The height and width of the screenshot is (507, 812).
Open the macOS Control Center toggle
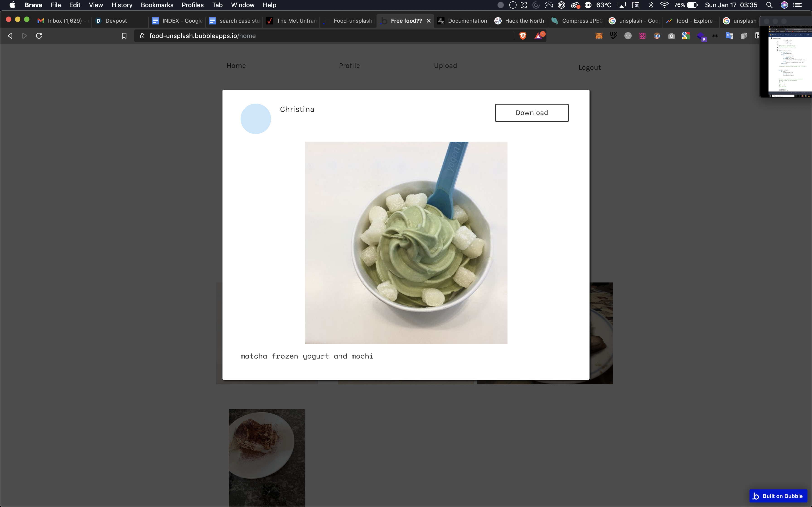click(x=797, y=5)
